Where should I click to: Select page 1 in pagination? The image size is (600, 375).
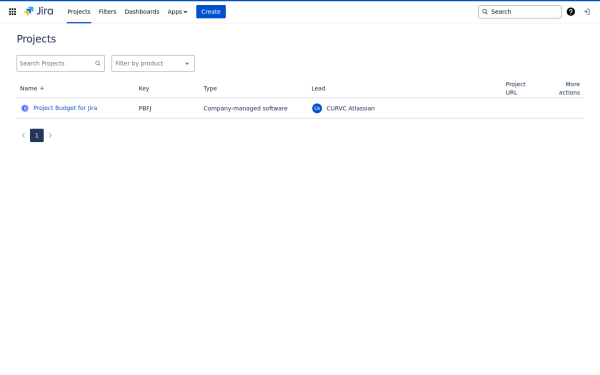[37, 135]
